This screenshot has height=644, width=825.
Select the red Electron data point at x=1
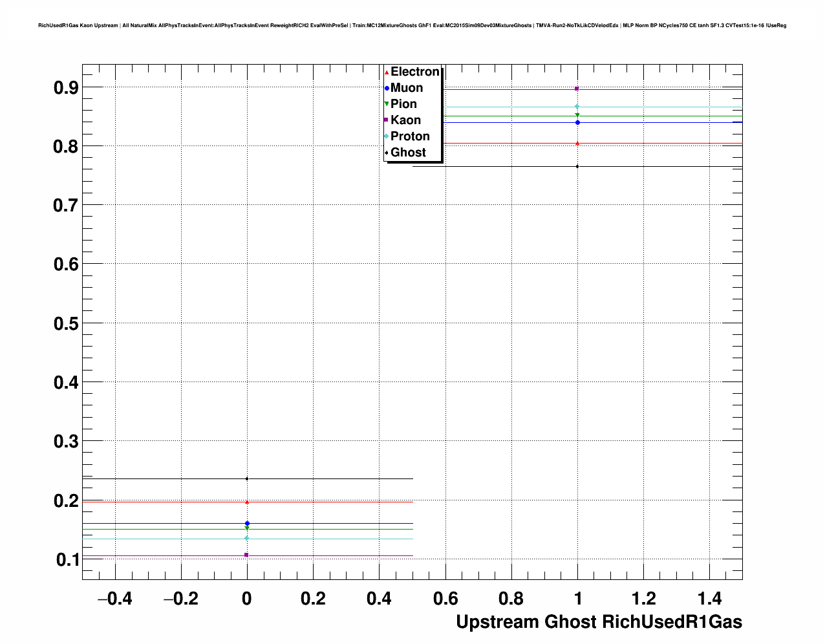tap(577, 143)
